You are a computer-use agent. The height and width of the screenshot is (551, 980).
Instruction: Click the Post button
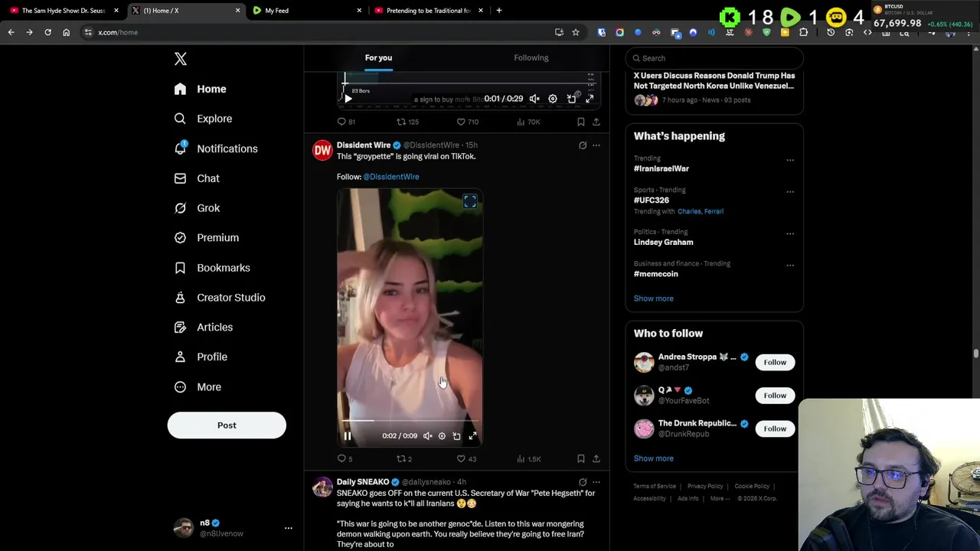pyautogui.click(x=227, y=425)
